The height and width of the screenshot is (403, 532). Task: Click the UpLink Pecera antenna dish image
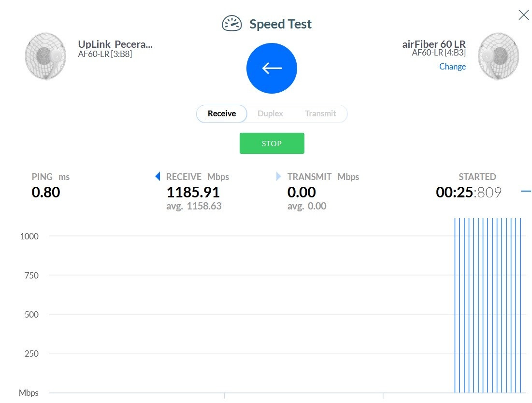[x=45, y=56]
